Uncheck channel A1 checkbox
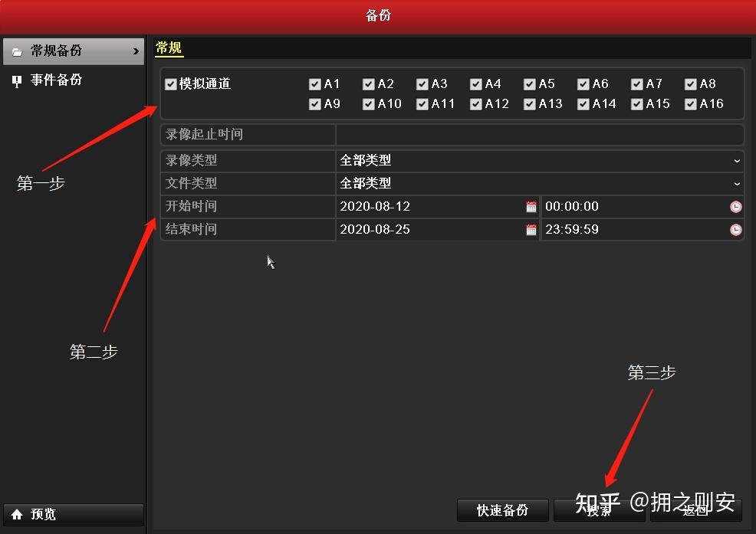 [x=315, y=84]
